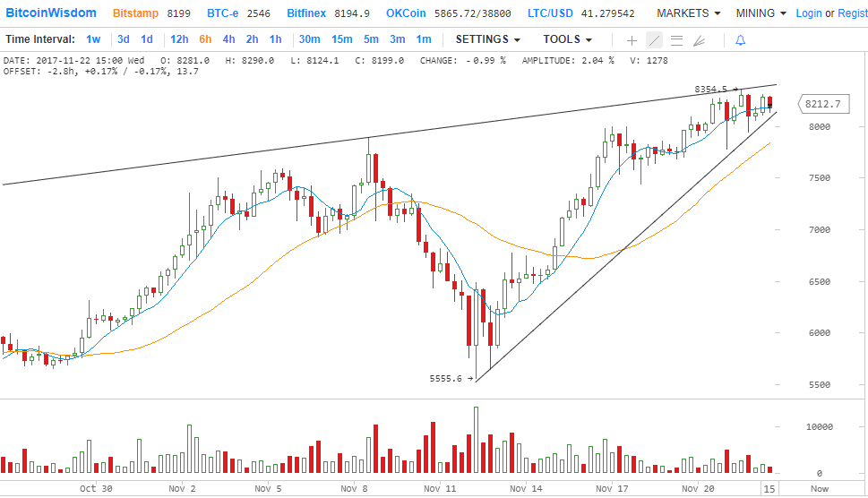Open the SETTINGS dropdown

click(488, 39)
